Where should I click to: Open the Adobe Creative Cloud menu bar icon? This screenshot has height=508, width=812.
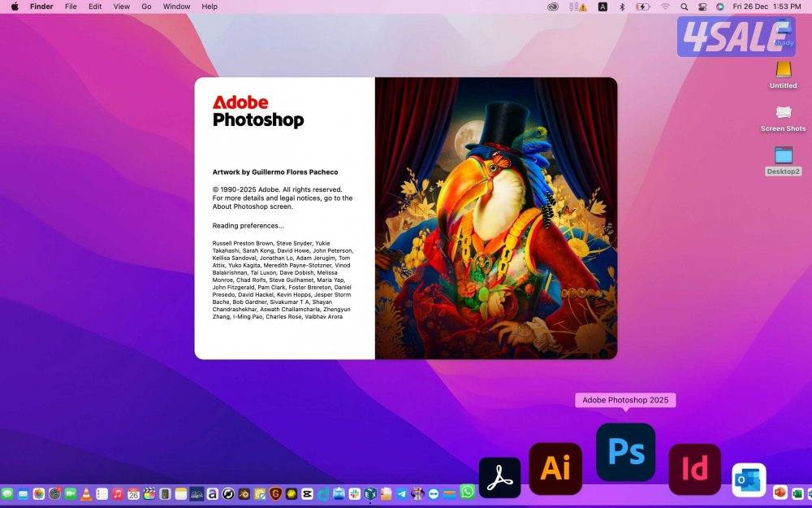[554, 7]
